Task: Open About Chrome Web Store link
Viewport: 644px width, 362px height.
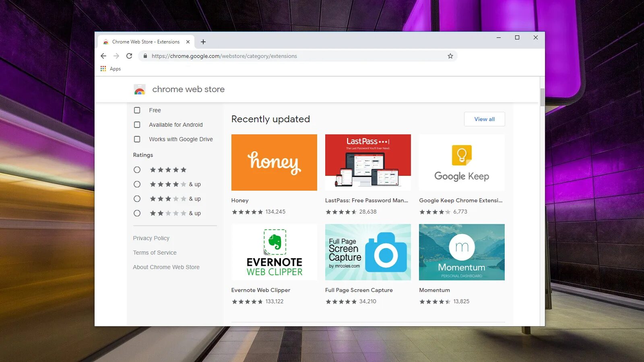Action: (x=166, y=267)
